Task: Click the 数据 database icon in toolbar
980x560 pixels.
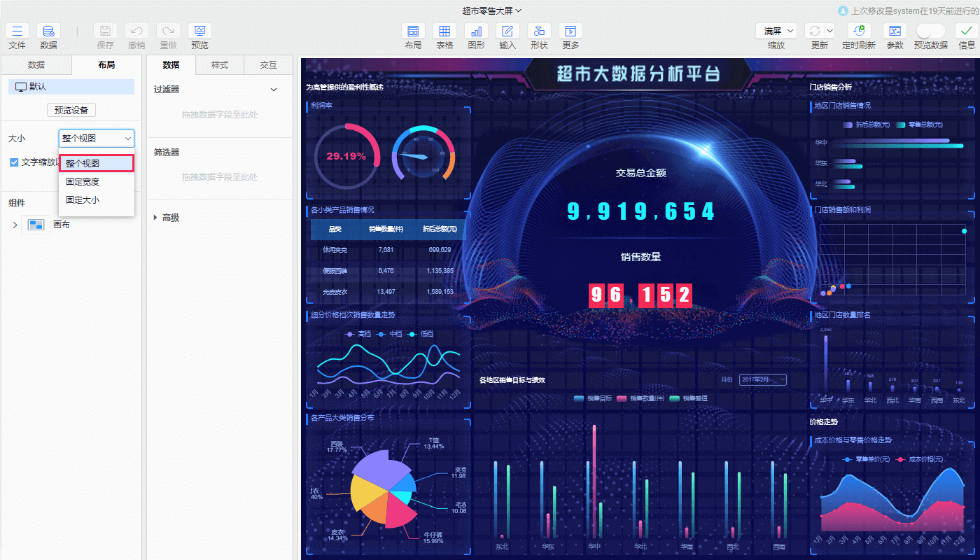Action: click(x=48, y=31)
